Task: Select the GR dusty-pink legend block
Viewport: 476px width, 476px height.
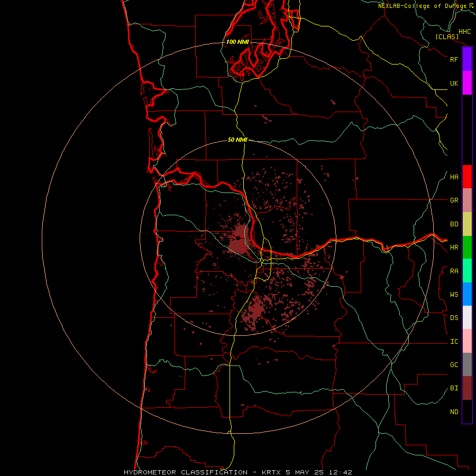Action: tap(467, 200)
